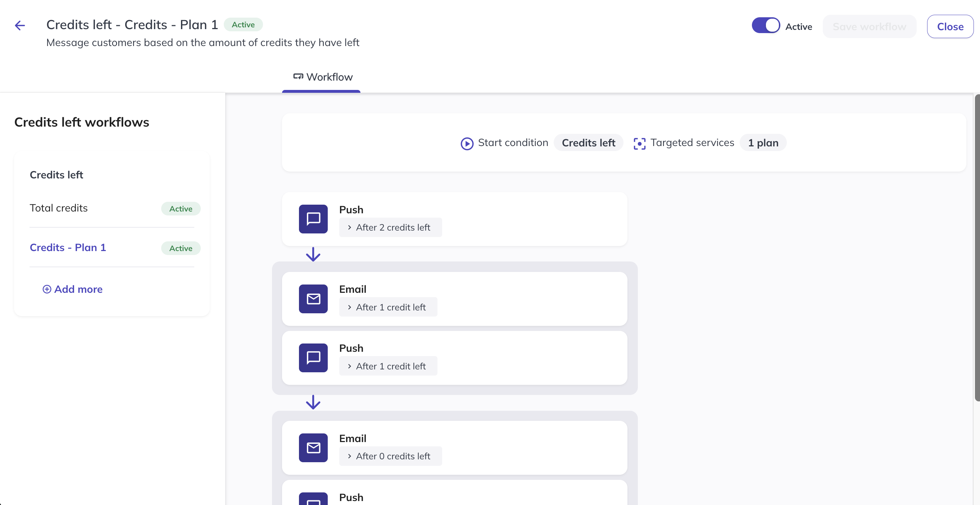Image resolution: width=980 pixels, height=505 pixels.
Task: Click the Email icon for 1 credit left
Action: (x=313, y=299)
